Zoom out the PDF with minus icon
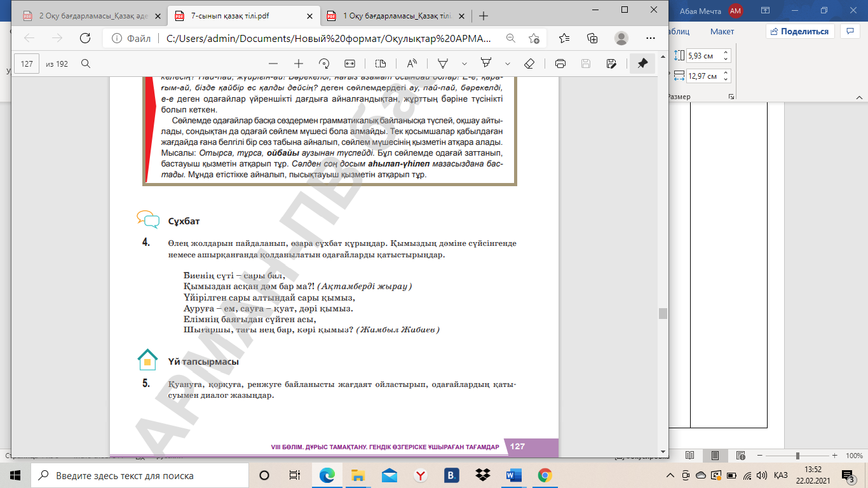The width and height of the screenshot is (868, 488). [273, 64]
